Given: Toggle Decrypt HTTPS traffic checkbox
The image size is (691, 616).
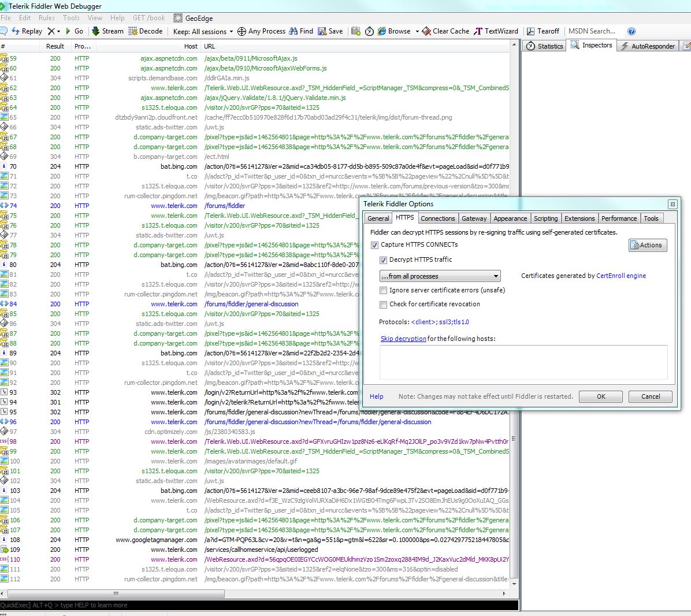Looking at the screenshot, I should [383, 260].
